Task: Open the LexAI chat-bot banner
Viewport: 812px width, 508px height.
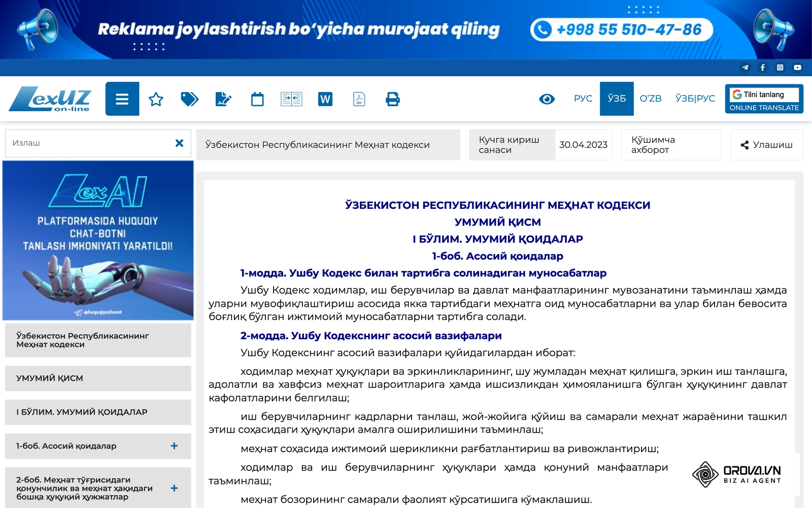Action: pos(98,240)
